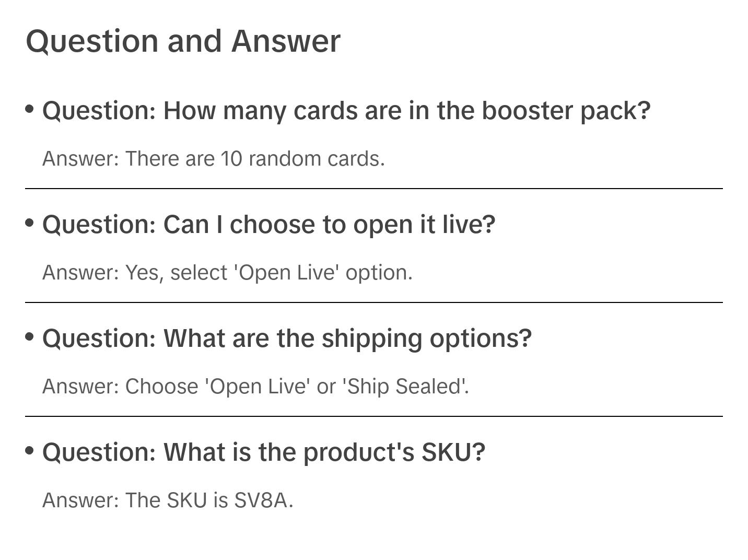The height and width of the screenshot is (560, 748).
Task: Select the shipping options question
Action: coord(287,339)
